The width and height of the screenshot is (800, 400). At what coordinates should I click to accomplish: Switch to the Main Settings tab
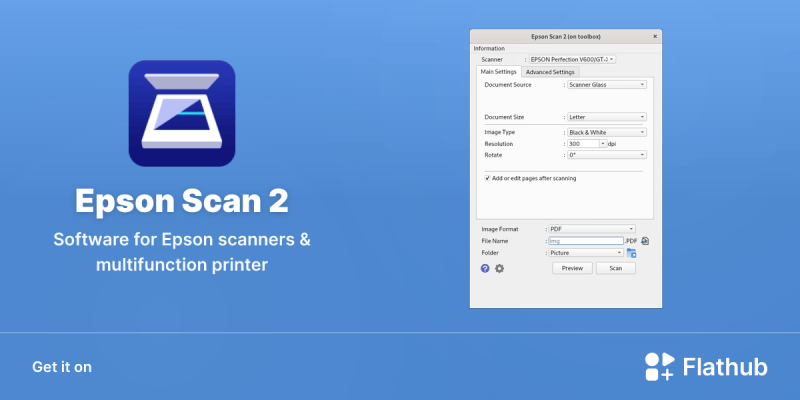pos(498,72)
